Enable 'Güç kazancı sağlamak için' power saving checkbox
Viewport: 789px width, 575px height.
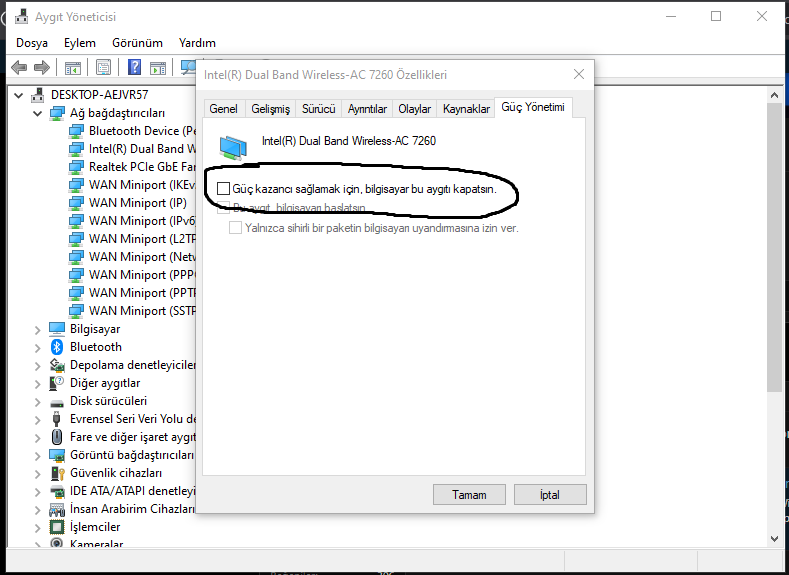(x=223, y=189)
